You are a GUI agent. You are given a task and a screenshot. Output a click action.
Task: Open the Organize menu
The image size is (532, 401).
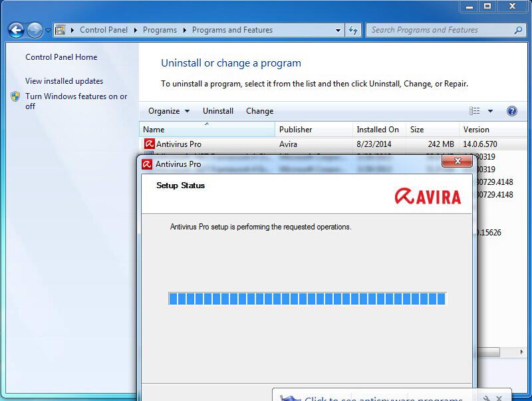(x=169, y=111)
